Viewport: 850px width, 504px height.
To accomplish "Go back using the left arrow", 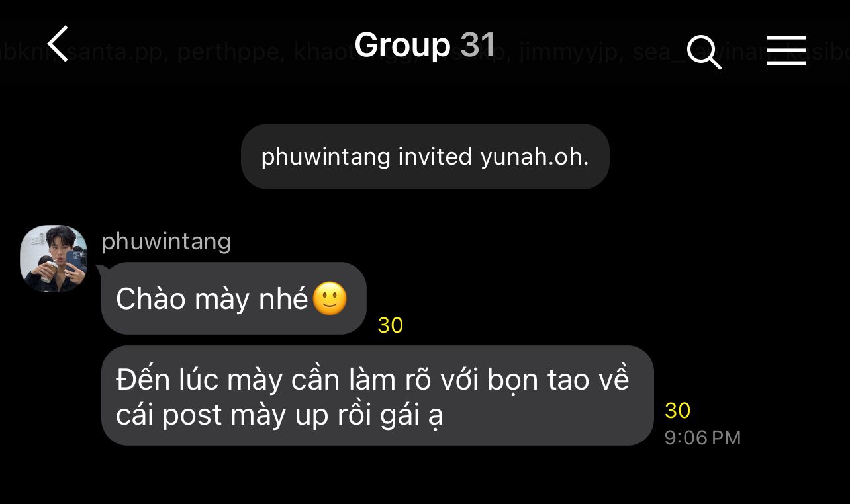I will coord(58,44).
